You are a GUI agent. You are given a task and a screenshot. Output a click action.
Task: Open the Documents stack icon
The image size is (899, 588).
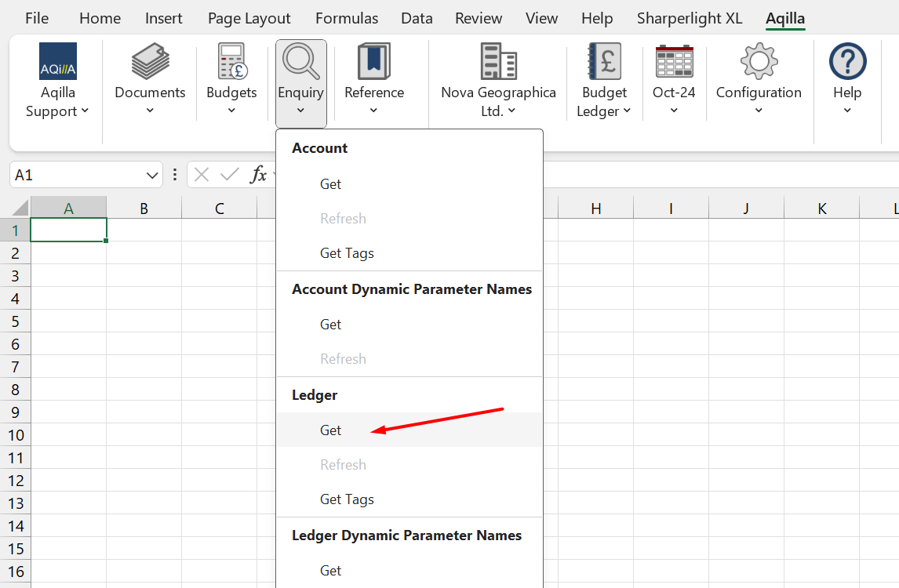point(150,62)
